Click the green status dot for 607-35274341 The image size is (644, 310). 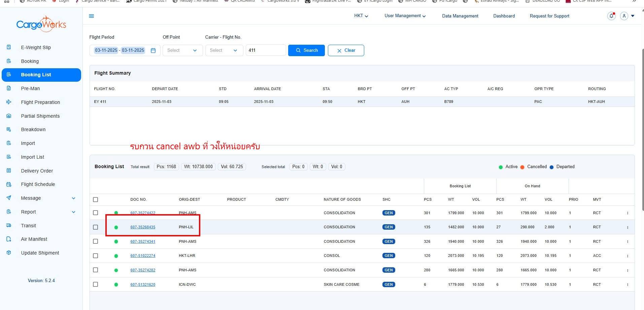click(116, 241)
